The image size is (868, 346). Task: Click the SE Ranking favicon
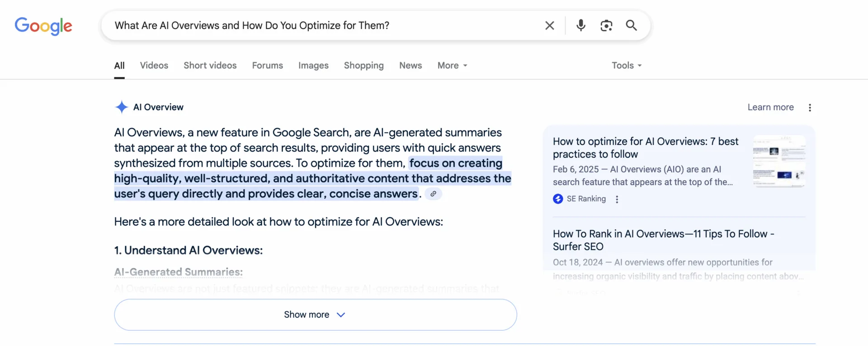tap(558, 199)
